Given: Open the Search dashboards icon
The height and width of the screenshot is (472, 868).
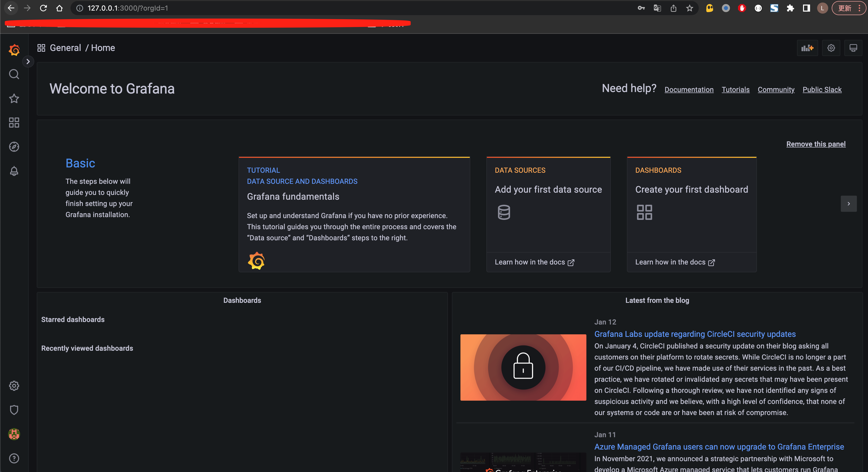Looking at the screenshot, I should point(14,74).
